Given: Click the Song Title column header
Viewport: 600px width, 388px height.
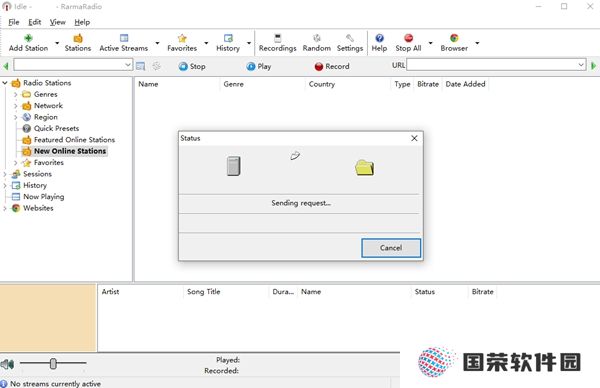Looking at the screenshot, I should coord(226,292).
